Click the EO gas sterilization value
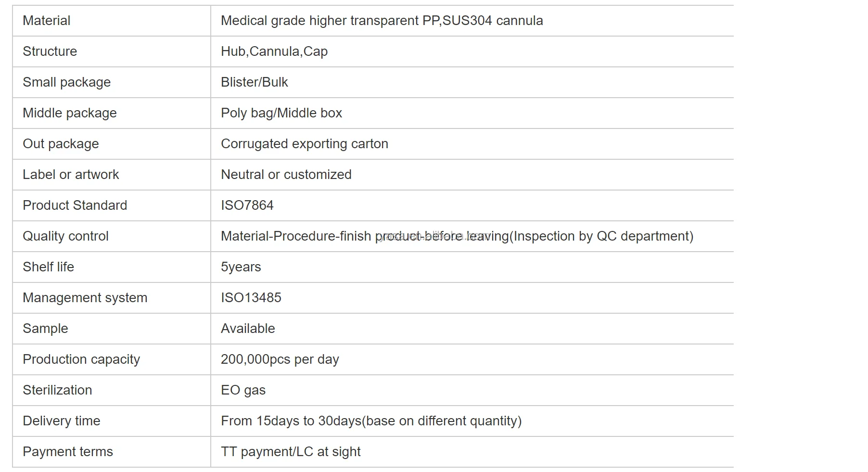This screenshot has height=472, width=868. coord(243,390)
